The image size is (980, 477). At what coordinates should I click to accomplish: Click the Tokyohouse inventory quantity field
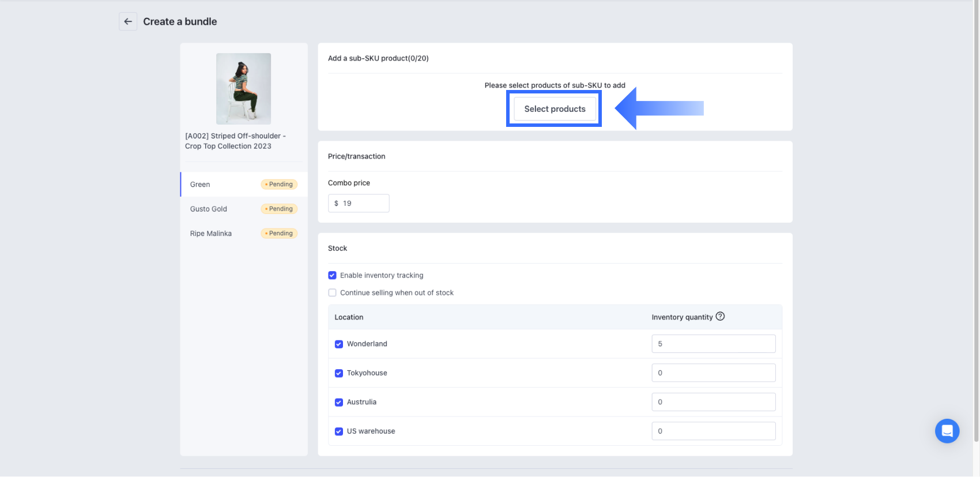coord(713,373)
